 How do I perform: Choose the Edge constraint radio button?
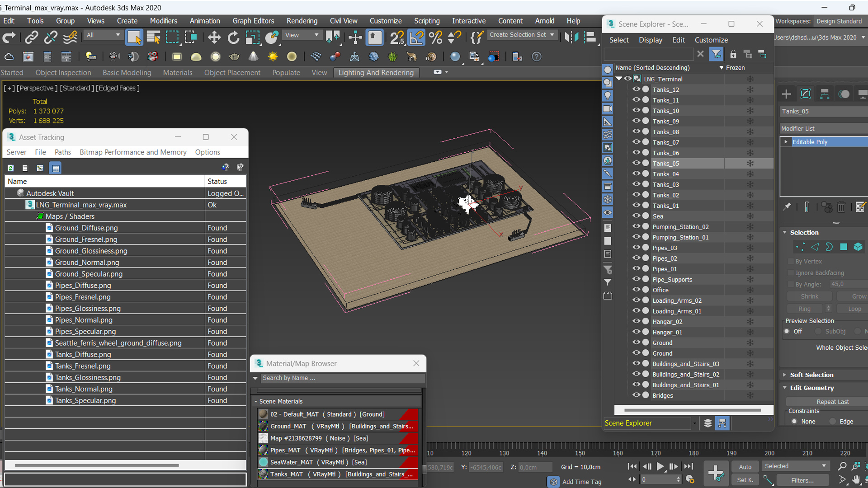[833, 421]
